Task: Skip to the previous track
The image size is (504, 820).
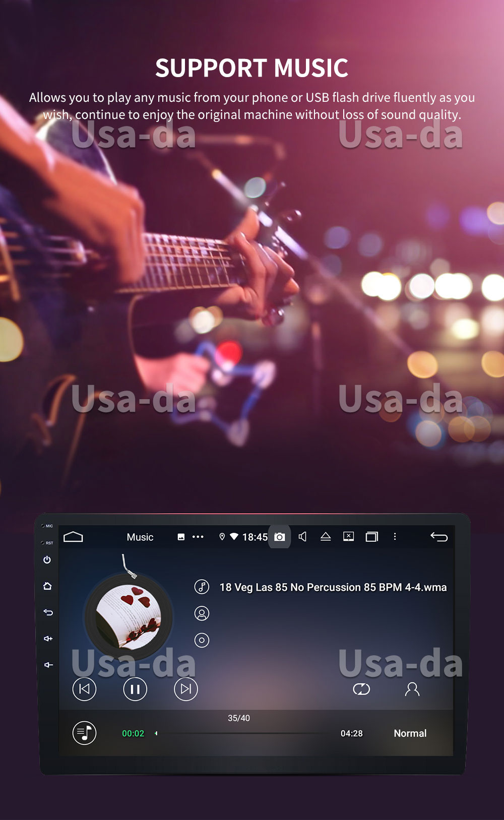Action: (x=84, y=689)
